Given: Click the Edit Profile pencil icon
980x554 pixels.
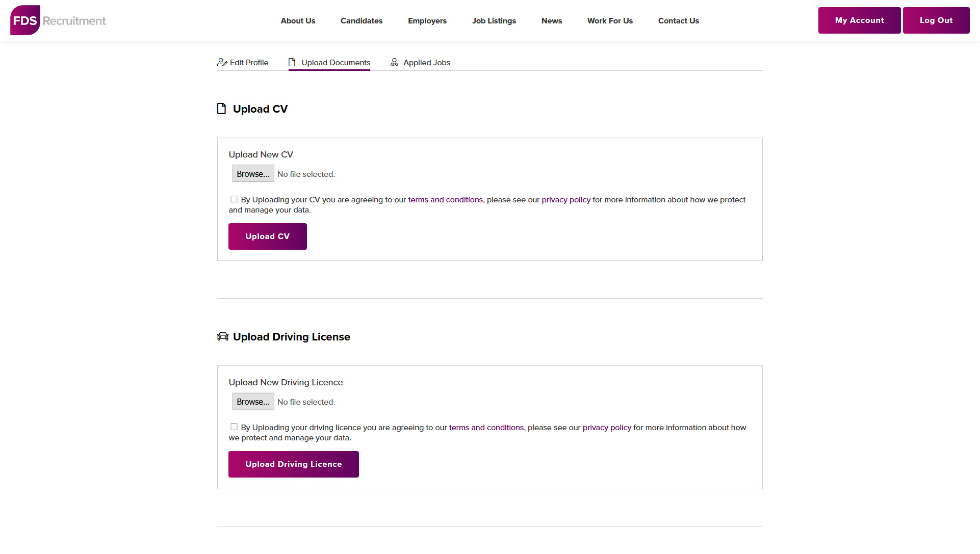Looking at the screenshot, I should click(222, 63).
